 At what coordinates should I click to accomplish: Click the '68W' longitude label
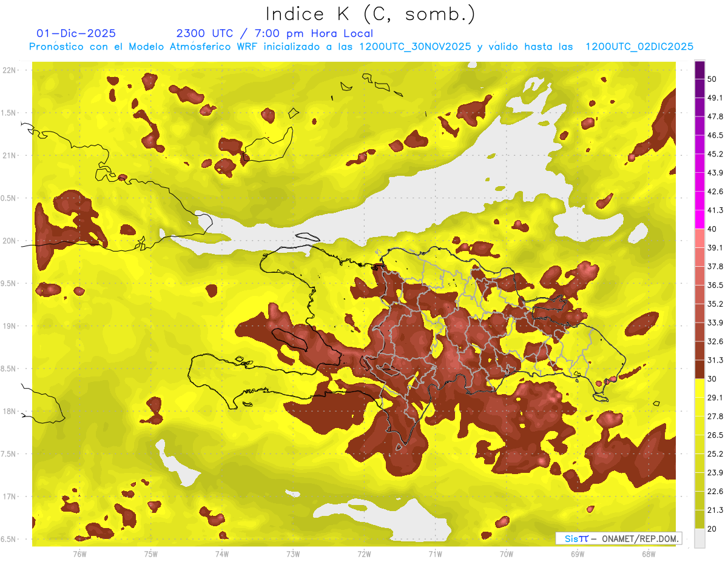[x=649, y=554]
